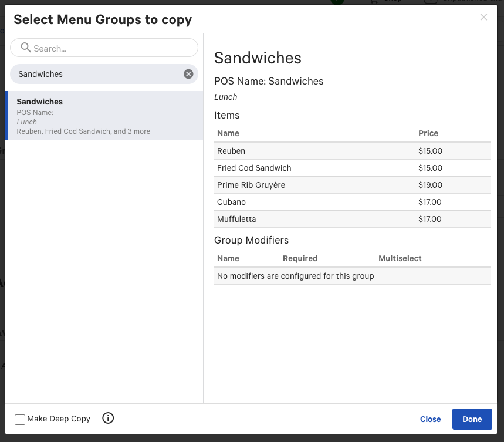
Task: Click the Prime Rib Gruyère row
Action: point(352,185)
